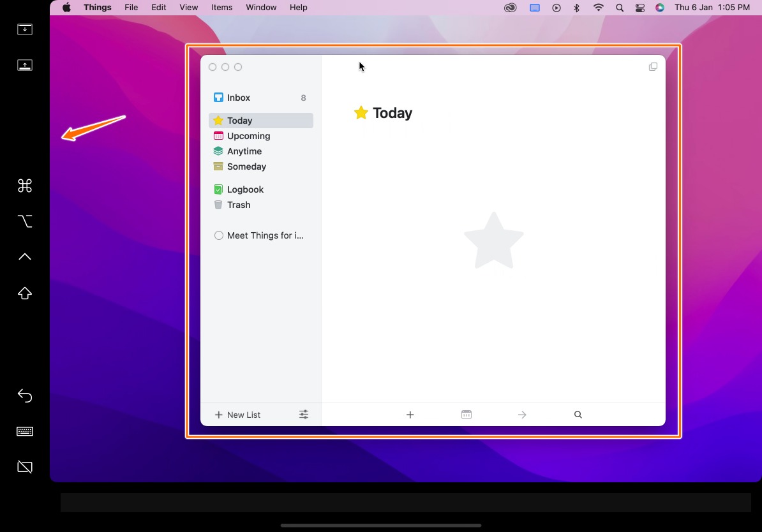Tap the Option modifier key in Sidecar sidebar
This screenshot has width=762, height=532.
tap(25, 221)
